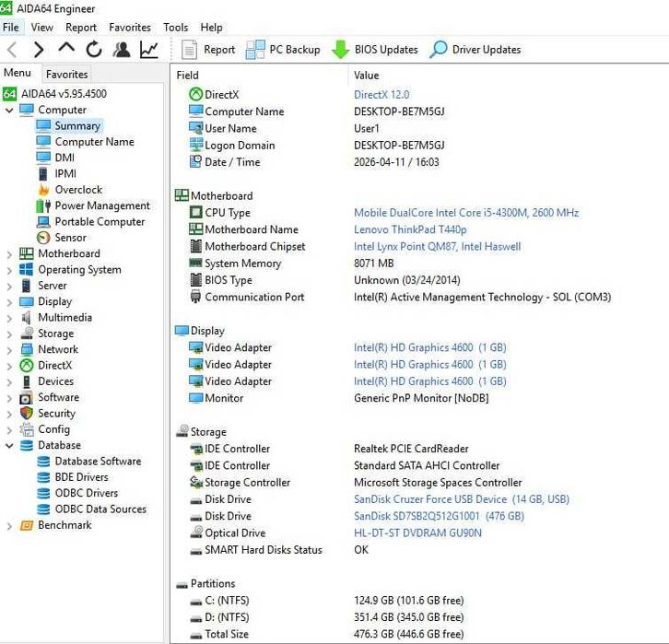Open the File menu
Viewport: 669px width, 644px height.
coord(11,28)
